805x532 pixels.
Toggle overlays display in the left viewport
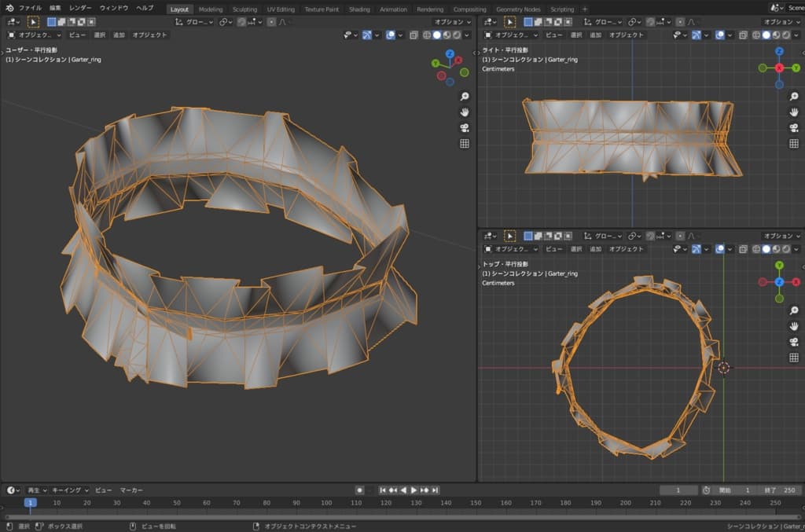click(391, 35)
